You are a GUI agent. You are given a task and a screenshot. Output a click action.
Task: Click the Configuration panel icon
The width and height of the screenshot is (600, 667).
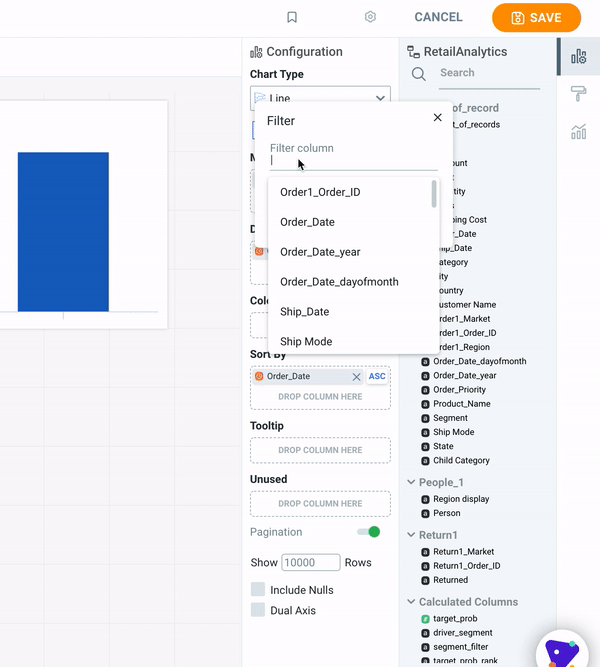click(256, 52)
